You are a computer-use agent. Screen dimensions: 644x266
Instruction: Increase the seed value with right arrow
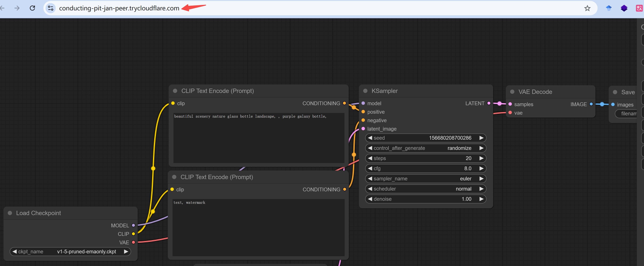(x=481, y=138)
